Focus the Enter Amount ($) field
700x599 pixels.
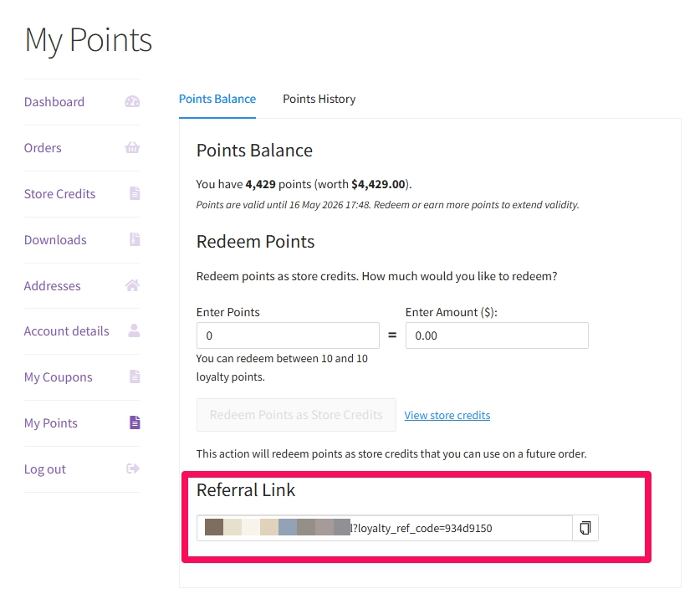497,335
